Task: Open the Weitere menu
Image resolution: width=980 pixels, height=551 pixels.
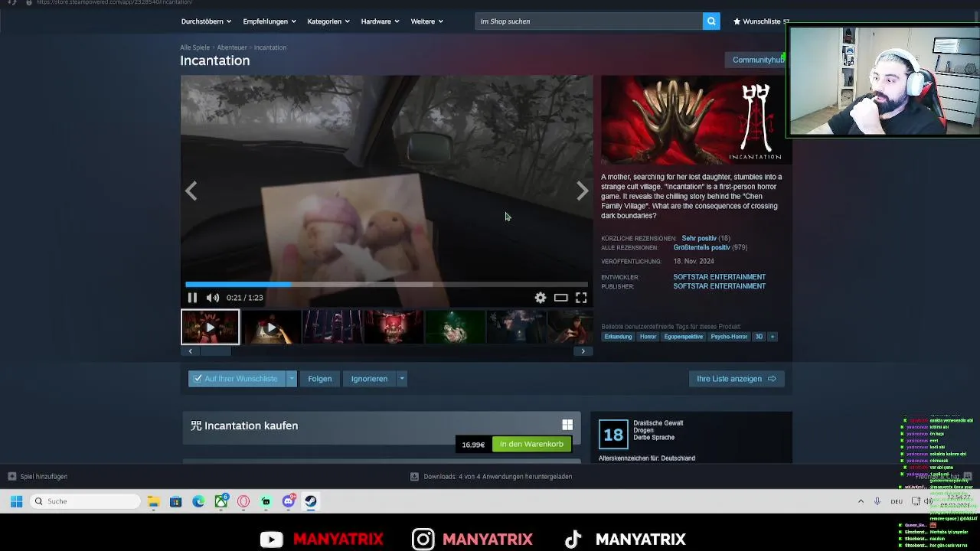Action: [x=426, y=21]
